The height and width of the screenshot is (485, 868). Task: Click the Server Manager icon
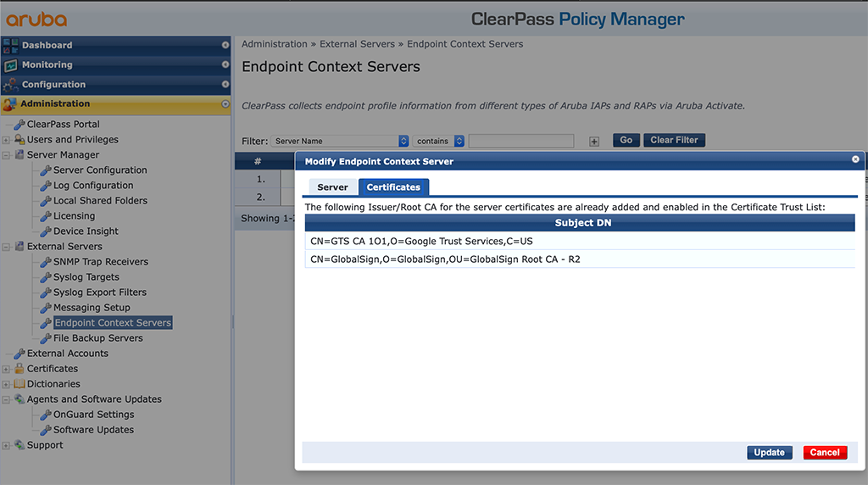(19, 154)
